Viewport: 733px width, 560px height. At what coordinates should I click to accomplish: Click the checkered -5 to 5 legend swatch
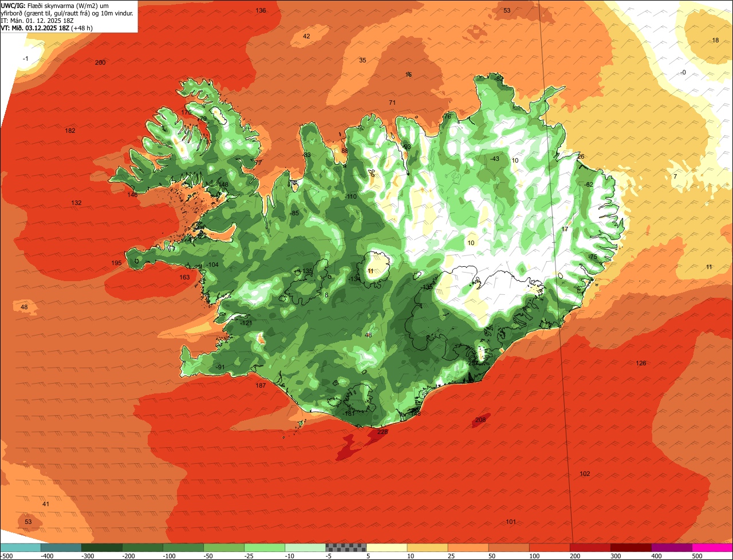345,547
